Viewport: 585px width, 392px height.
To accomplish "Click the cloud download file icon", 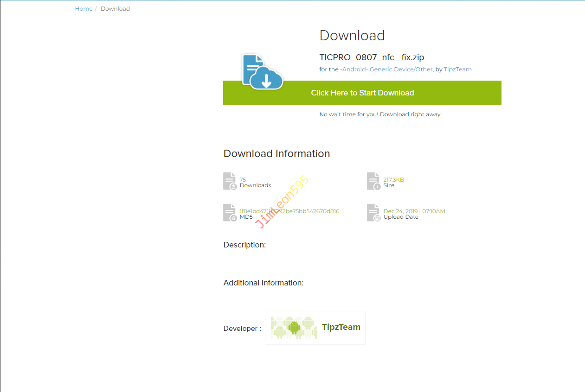I will coord(262,72).
